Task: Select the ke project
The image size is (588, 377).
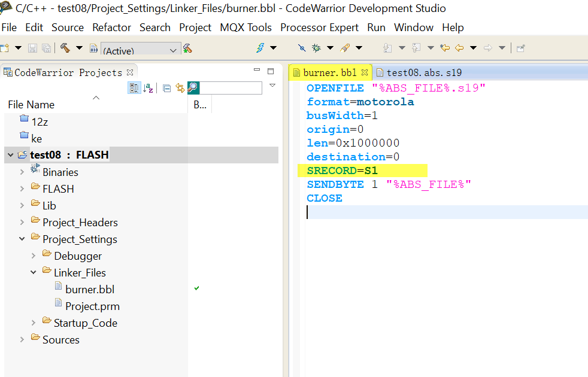Action: click(x=37, y=139)
